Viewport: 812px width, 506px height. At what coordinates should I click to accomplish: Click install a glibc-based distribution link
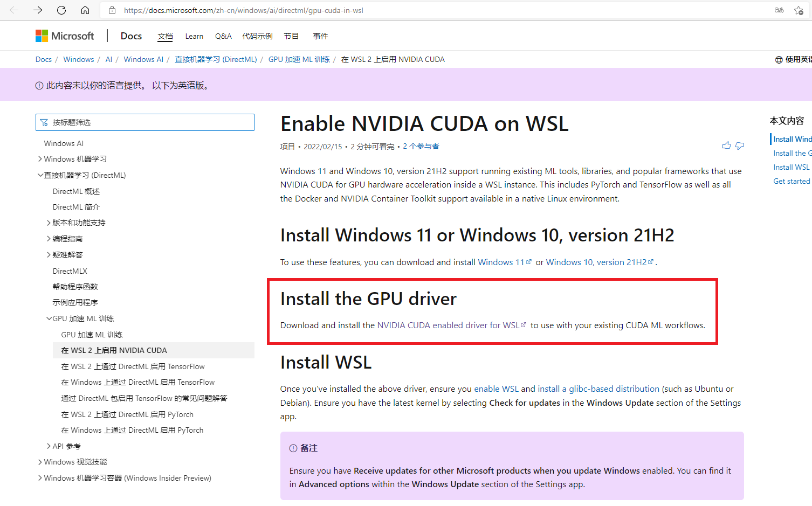coord(598,389)
